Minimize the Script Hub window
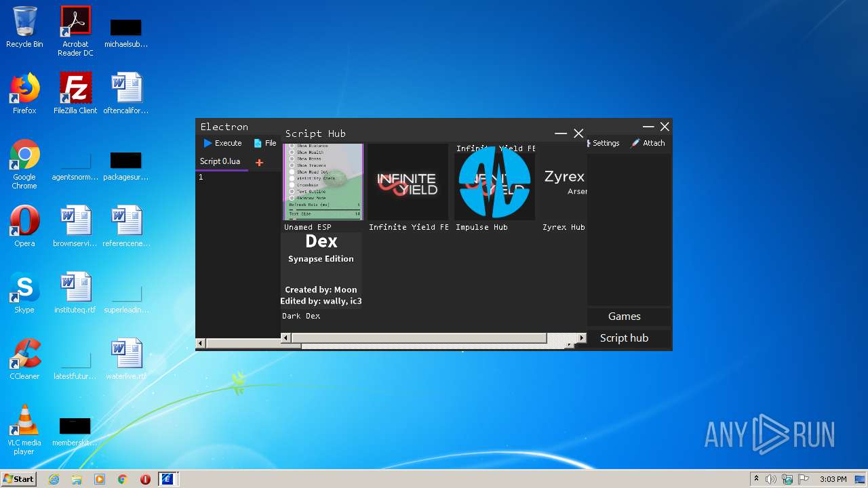 point(561,134)
